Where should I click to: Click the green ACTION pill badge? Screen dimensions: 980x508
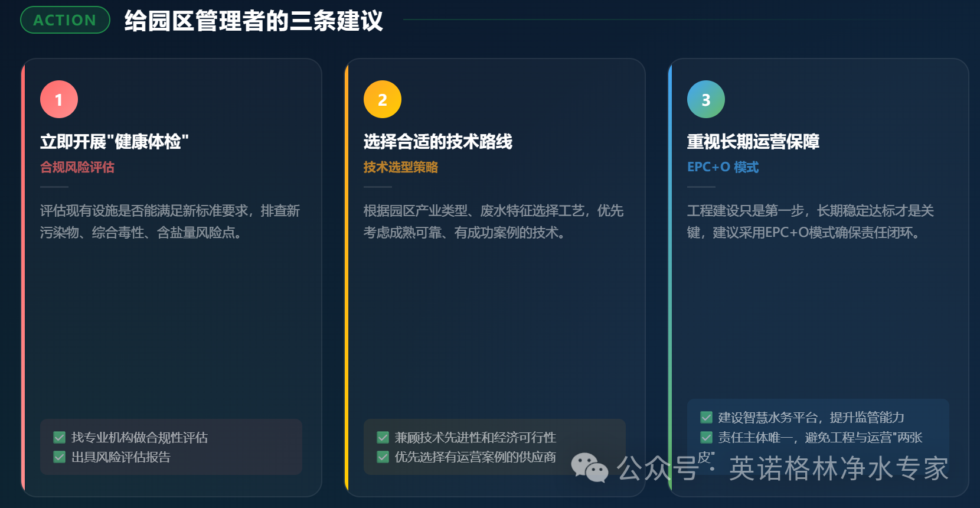[x=65, y=20]
